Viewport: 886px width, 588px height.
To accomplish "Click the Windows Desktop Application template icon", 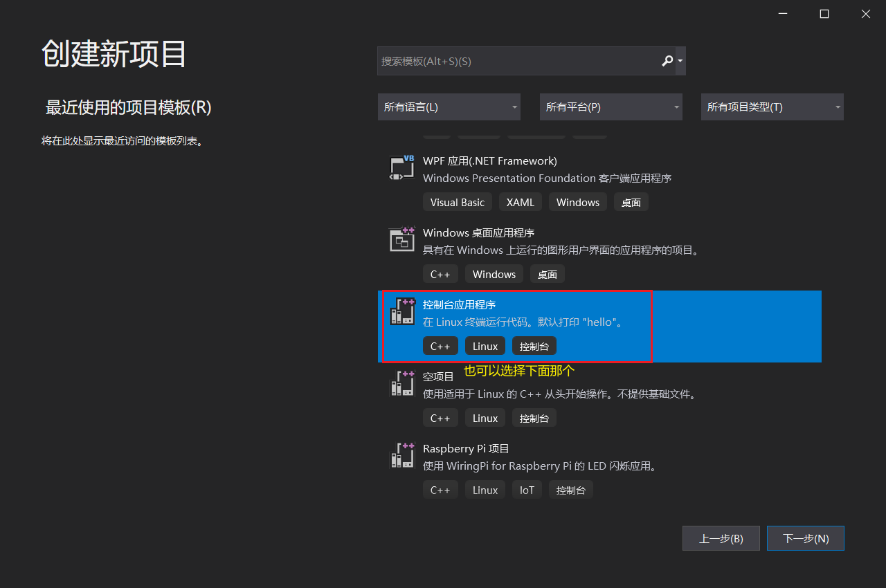I will click(x=402, y=239).
